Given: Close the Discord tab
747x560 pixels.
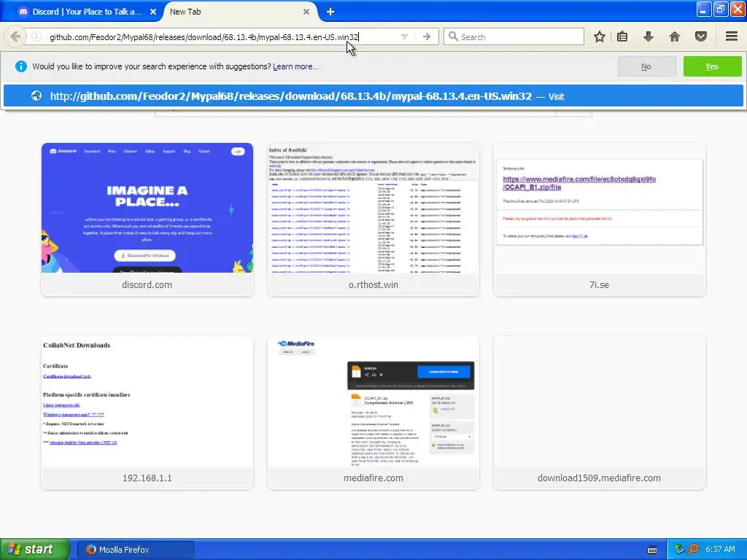Looking at the screenshot, I should 153,12.
